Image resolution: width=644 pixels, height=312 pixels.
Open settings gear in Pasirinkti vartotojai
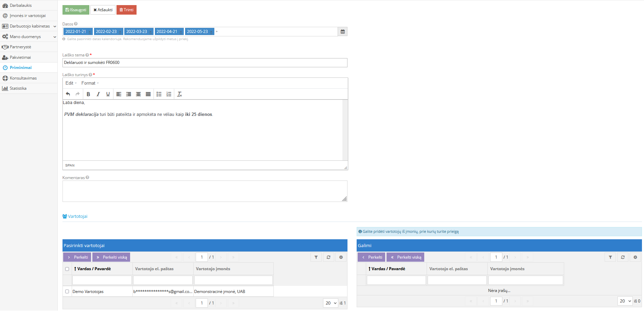(341, 257)
